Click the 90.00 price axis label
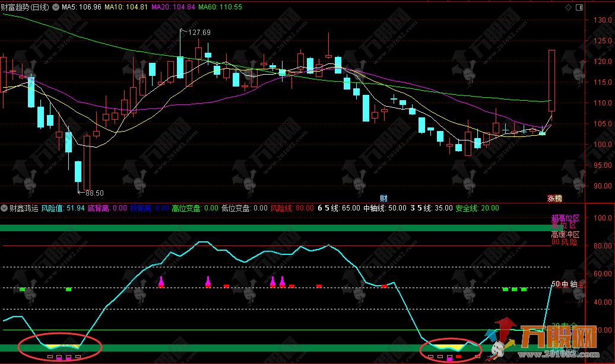The image size is (615, 364). pos(603,186)
